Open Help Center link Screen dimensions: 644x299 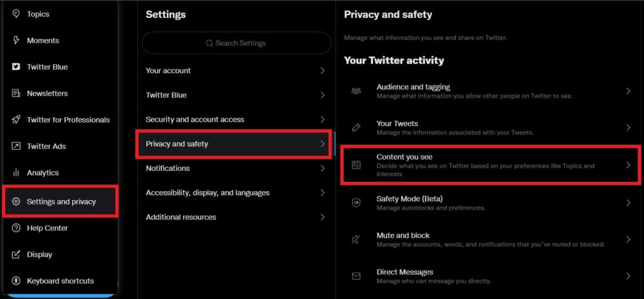(47, 228)
